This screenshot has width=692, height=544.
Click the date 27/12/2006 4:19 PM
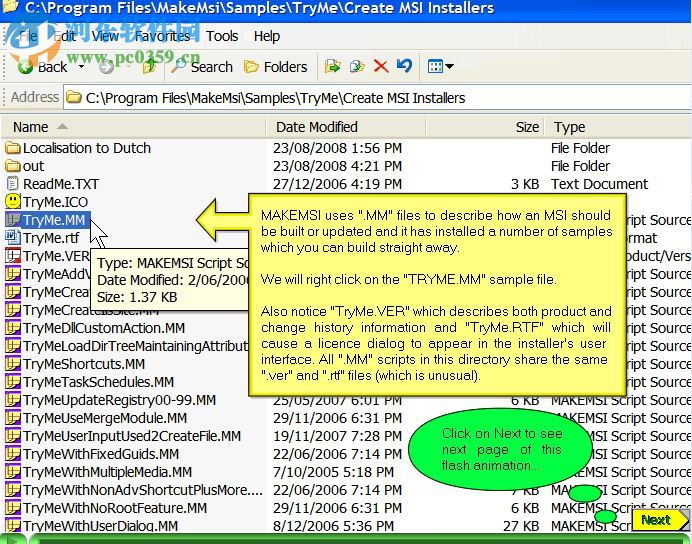click(x=337, y=184)
